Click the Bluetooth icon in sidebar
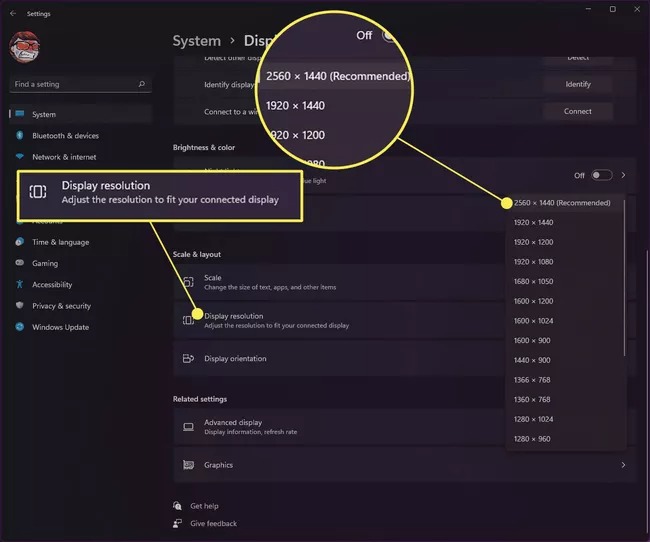Screen dimensions: 650x542 tap(19, 135)
